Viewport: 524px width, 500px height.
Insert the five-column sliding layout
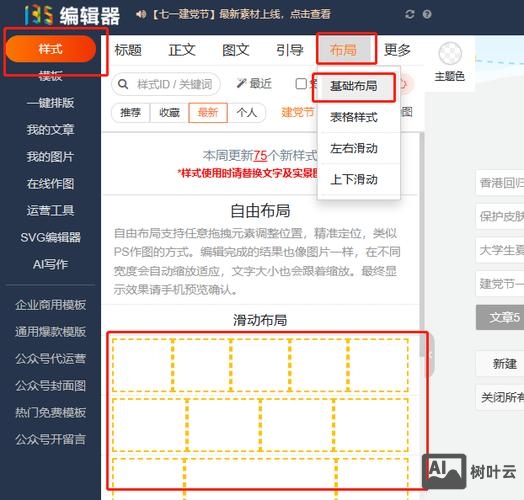(260, 365)
